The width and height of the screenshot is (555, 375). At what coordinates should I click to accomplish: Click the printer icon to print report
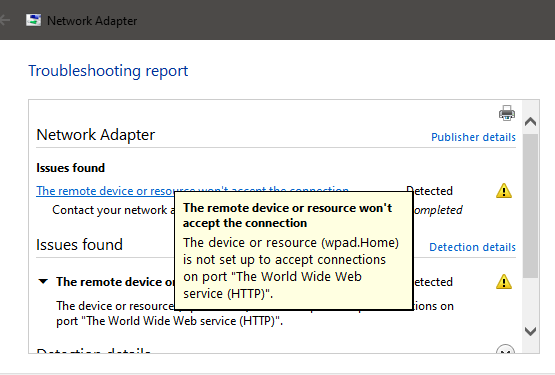click(507, 113)
